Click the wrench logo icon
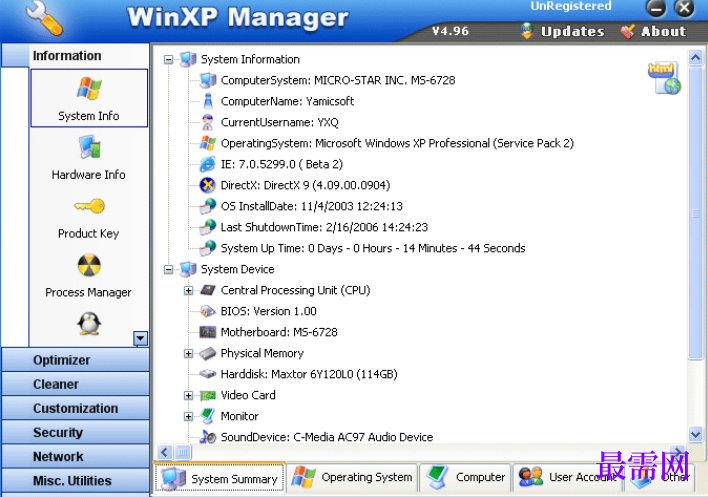 [44, 19]
